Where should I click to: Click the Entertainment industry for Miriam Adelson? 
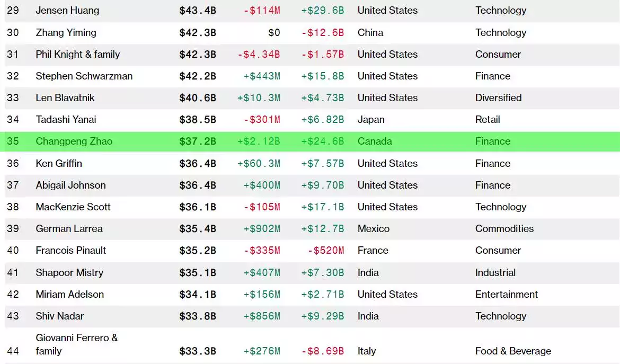point(507,294)
